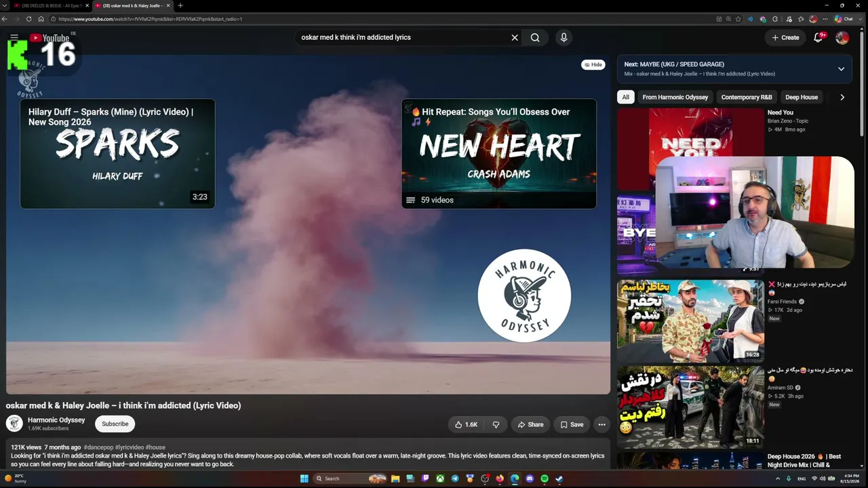Open the Windows taskbar Search box
868x488 pixels.
351,479
